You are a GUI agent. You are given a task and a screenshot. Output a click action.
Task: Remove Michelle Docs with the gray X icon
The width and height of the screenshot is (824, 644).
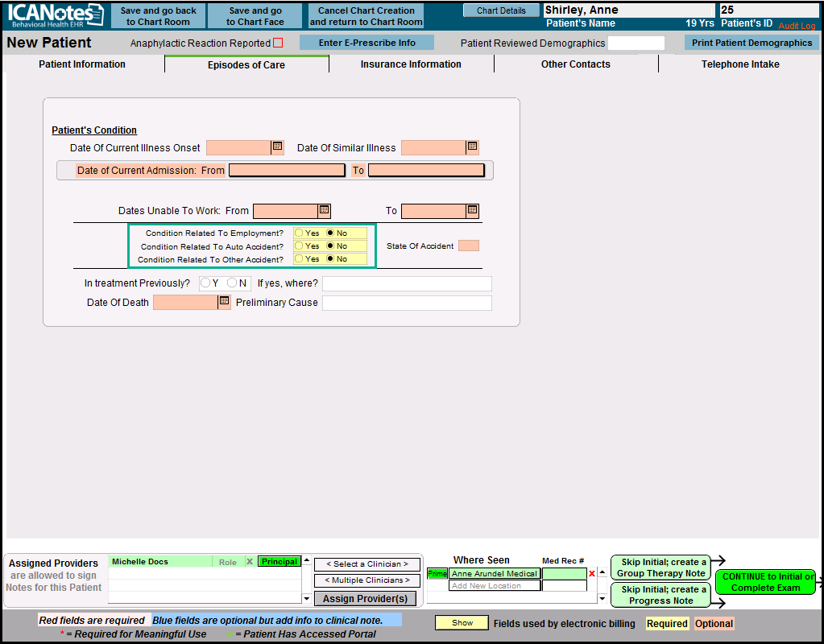tap(249, 562)
